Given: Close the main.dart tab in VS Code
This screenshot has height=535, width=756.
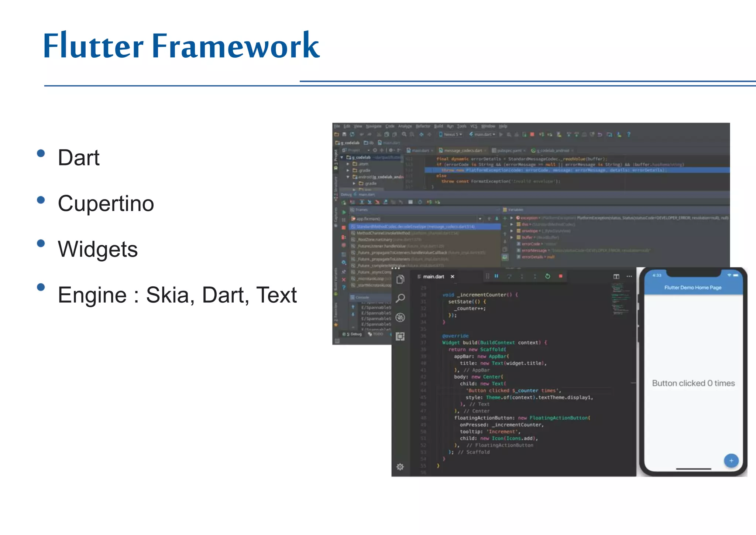Looking at the screenshot, I should [x=452, y=276].
